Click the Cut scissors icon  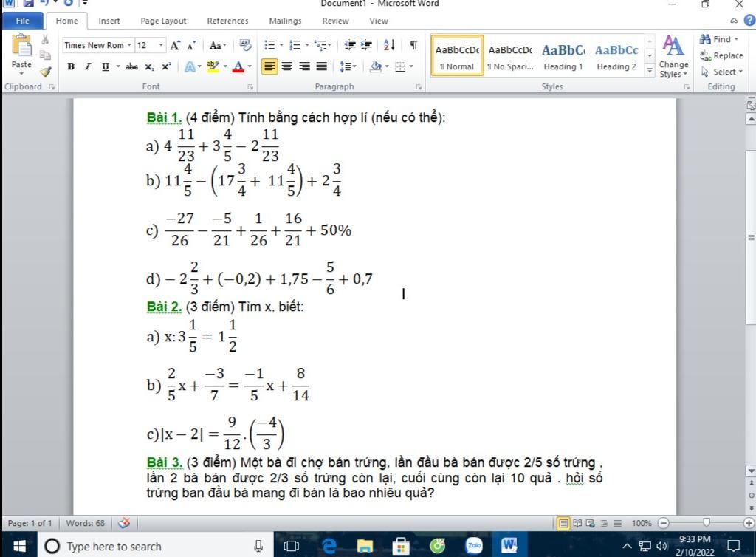pyautogui.click(x=45, y=40)
